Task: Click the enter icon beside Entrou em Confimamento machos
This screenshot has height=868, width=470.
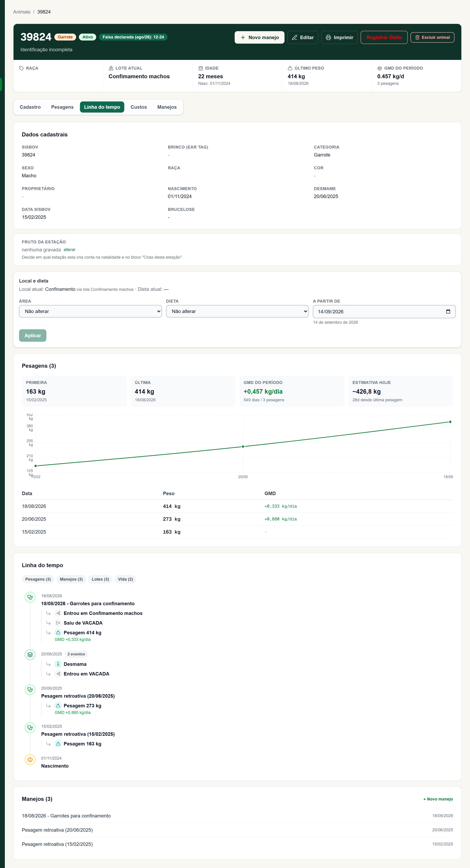Action: point(58,613)
